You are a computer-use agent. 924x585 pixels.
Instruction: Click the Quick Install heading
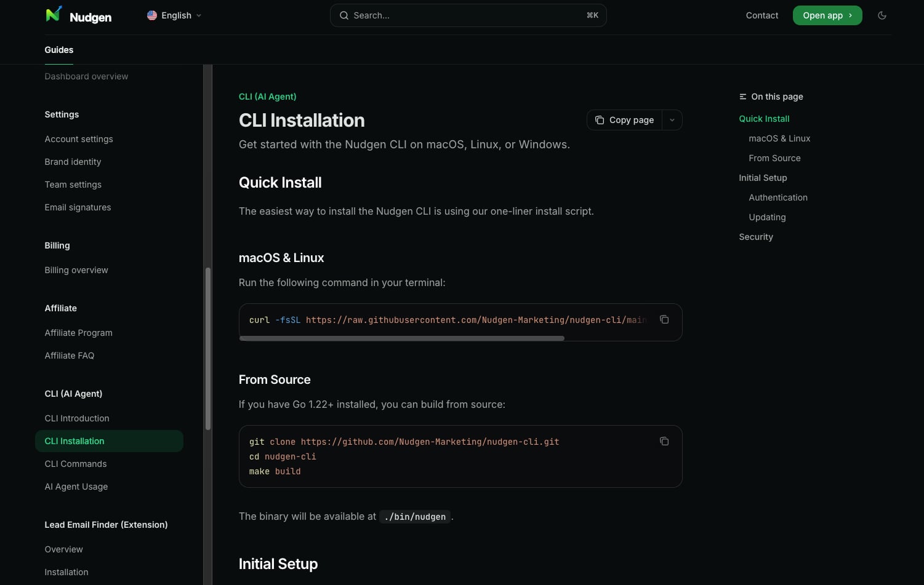tap(280, 183)
